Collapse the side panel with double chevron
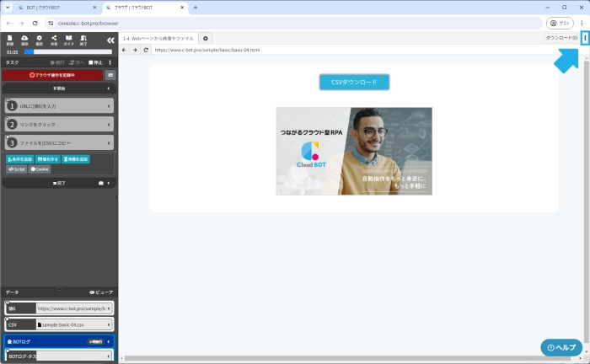590x364 pixels. pos(110,40)
